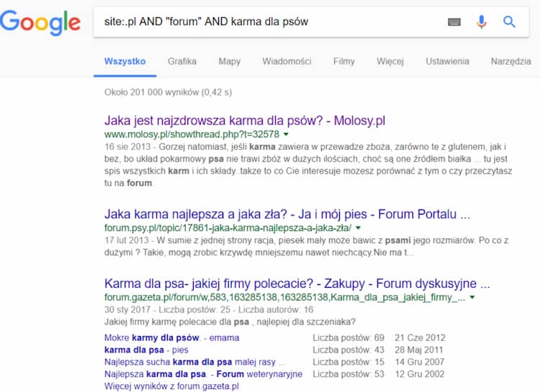Image resolution: width=540 pixels, height=392 pixels.
Task: Click 'Liczba postów: 53' text
Action: coord(348,374)
